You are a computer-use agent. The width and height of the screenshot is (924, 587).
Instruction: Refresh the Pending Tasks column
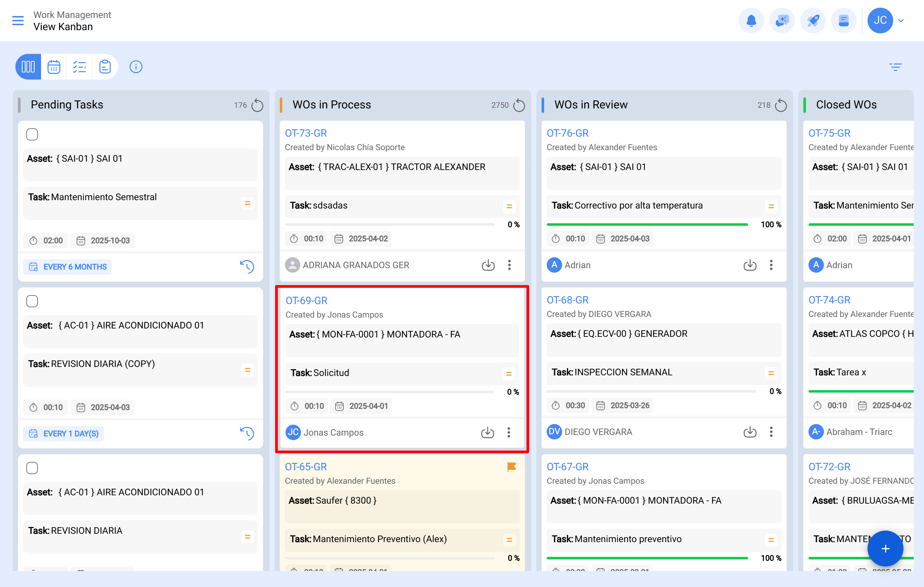tap(257, 105)
